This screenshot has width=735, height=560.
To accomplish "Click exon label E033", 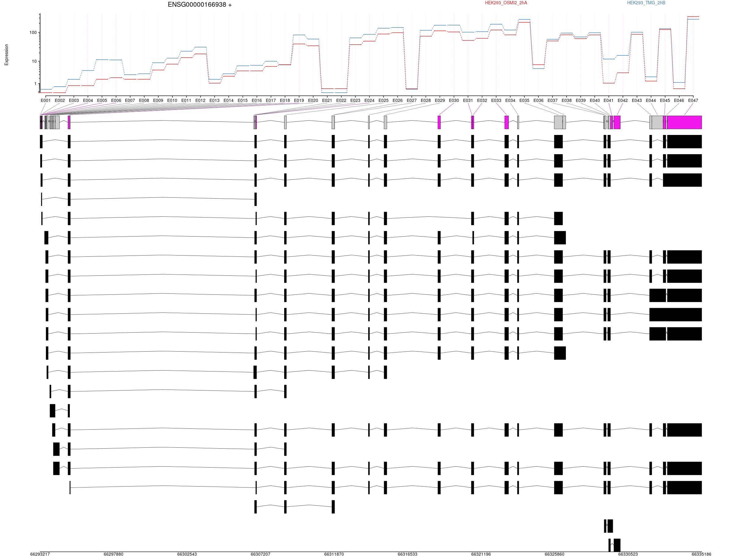I will (x=496, y=100).
